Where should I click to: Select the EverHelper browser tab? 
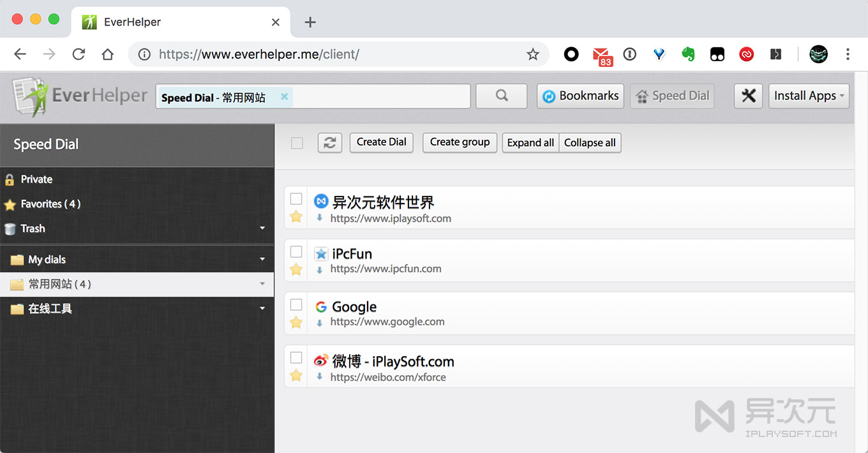click(160, 21)
